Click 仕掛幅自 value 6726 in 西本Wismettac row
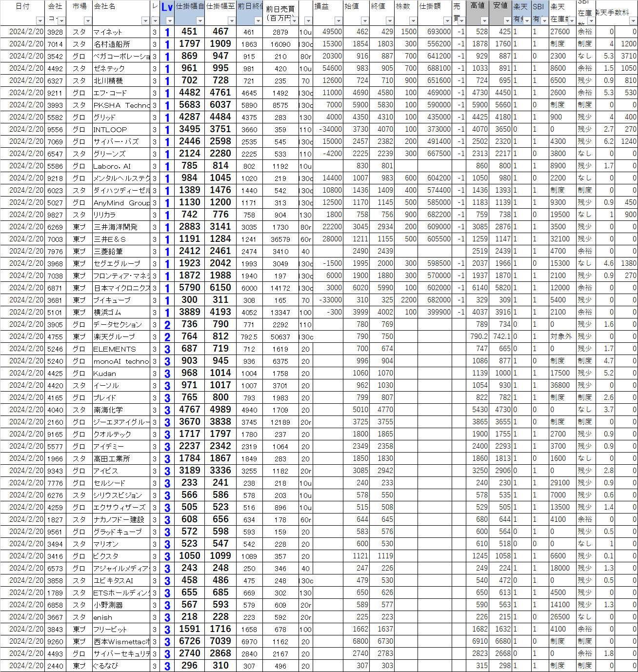Viewport: 638px width, 672px height. pyautogui.click(x=190, y=641)
